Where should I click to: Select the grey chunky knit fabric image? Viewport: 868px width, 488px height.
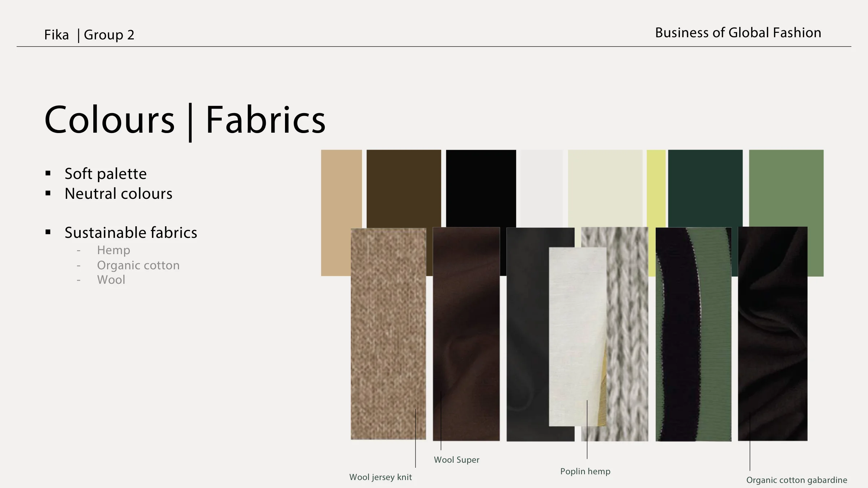tap(627, 334)
